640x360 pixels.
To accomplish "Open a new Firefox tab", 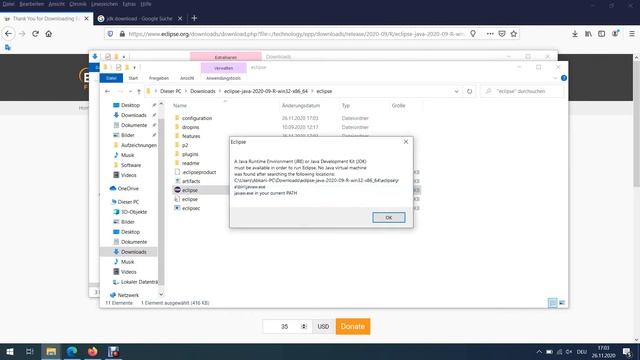I will [x=194, y=18].
